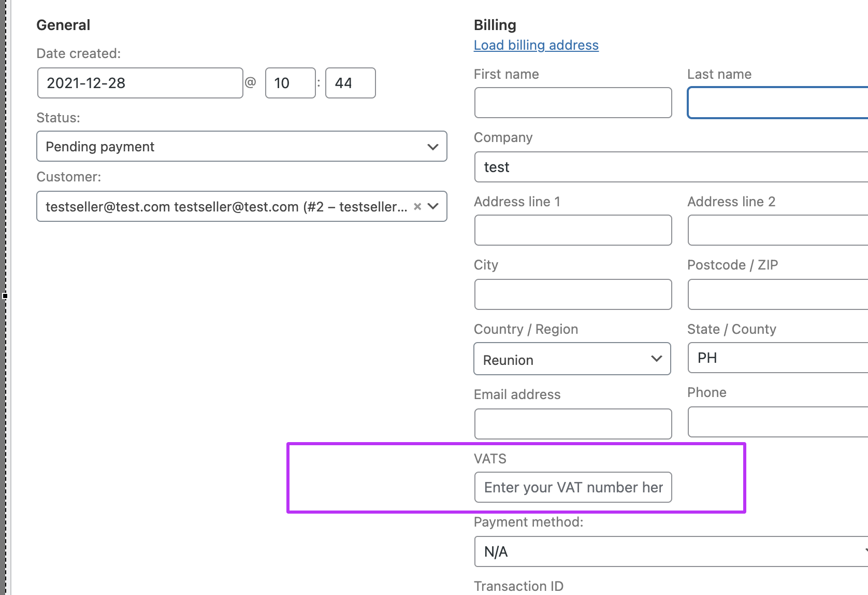Screen dimensions: 868x595
Task: Click the minute field showing 44
Action: [350, 83]
